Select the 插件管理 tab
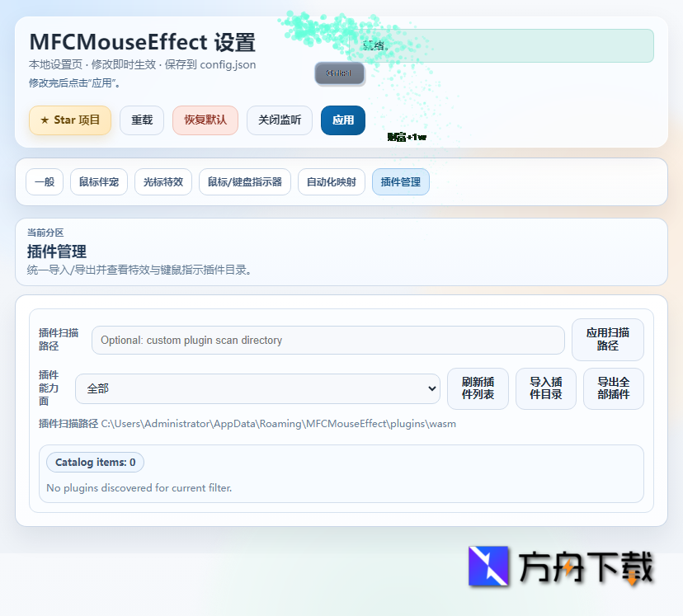 [x=400, y=181]
